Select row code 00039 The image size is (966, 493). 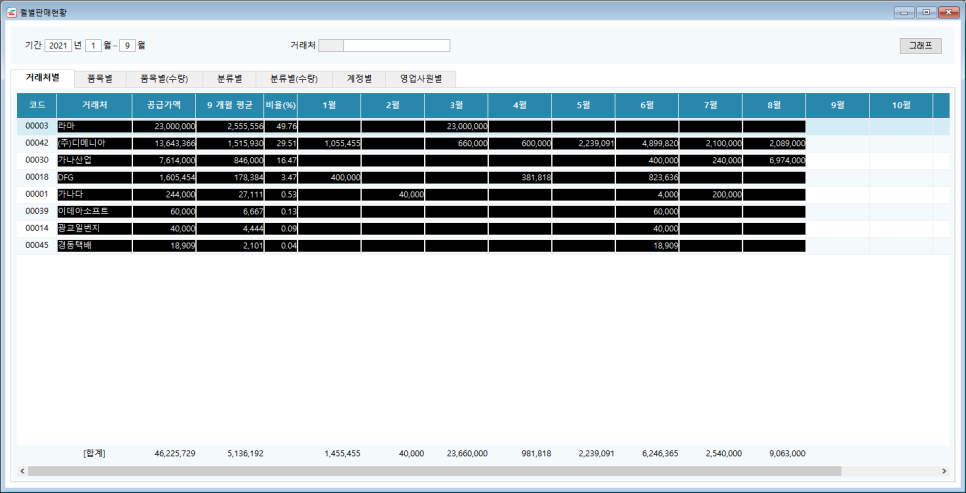(x=37, y=211)
